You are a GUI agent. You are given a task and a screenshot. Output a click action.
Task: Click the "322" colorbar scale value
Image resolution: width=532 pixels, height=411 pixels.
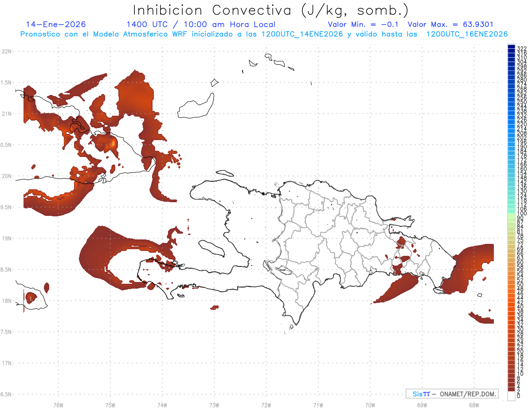(x=522, y=48)
